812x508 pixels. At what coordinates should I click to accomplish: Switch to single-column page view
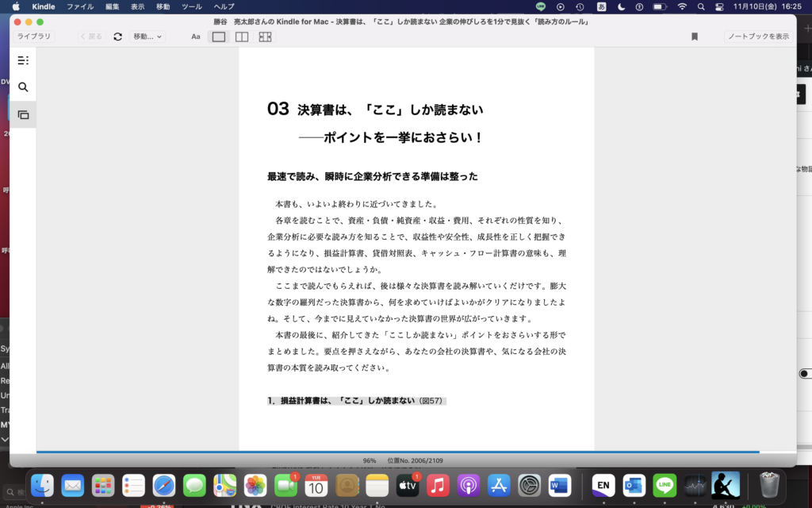coord(219,37)
